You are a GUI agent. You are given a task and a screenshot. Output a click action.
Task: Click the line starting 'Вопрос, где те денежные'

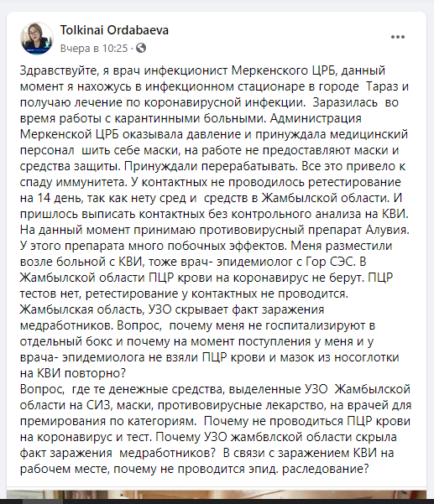tap(215, 389)
